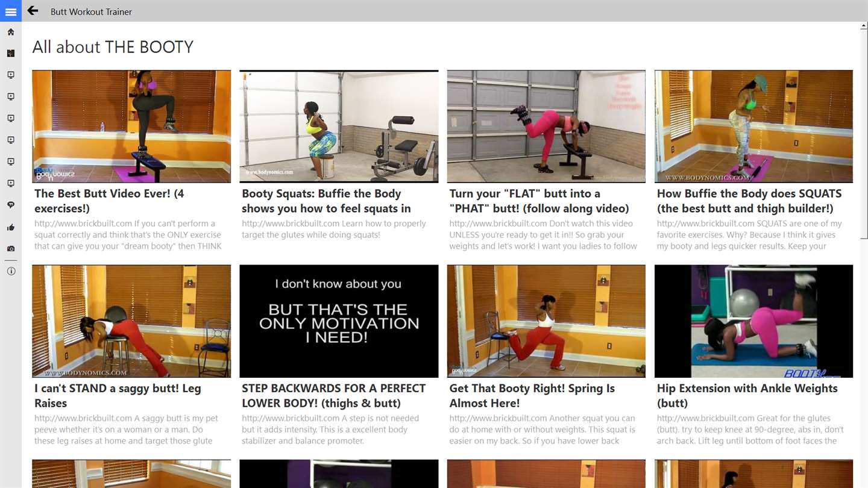Open 'Hip Extension with Ankle Weights' thumbnail
868x488 pixels.
point(753,321)
